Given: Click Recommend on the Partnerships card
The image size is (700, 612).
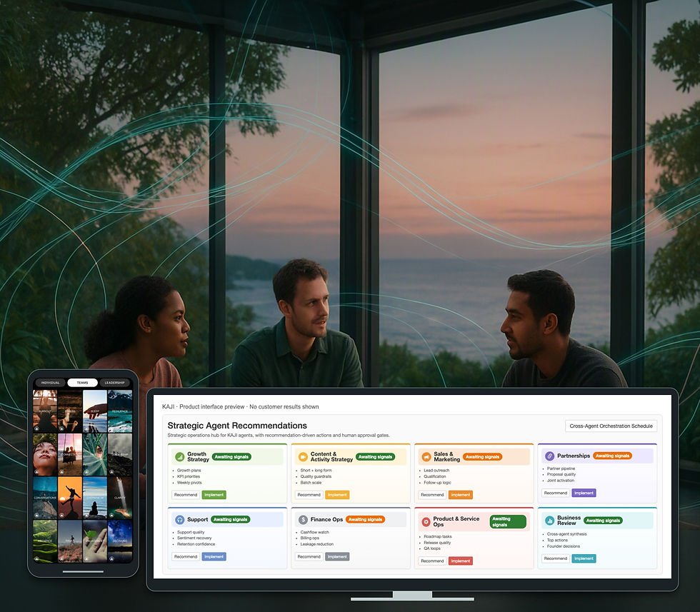Looking at the screenshot, I should click(x=556, y=493).
